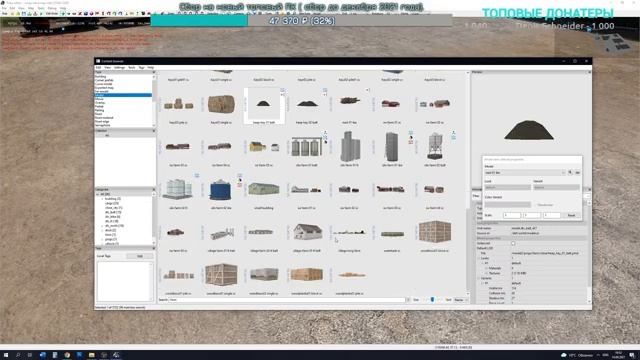
Task: Open the Tags menu
Action: click(x=141, y=67)
